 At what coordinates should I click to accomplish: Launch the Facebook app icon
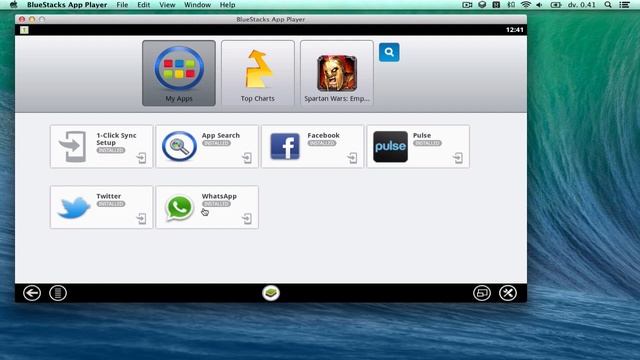285,146
